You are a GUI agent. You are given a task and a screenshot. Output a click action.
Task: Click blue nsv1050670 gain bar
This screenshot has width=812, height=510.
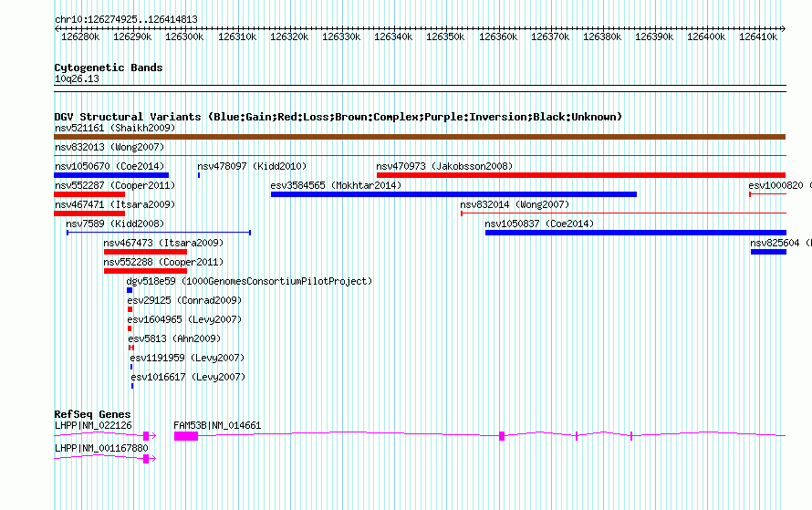(x=111, y=175)
